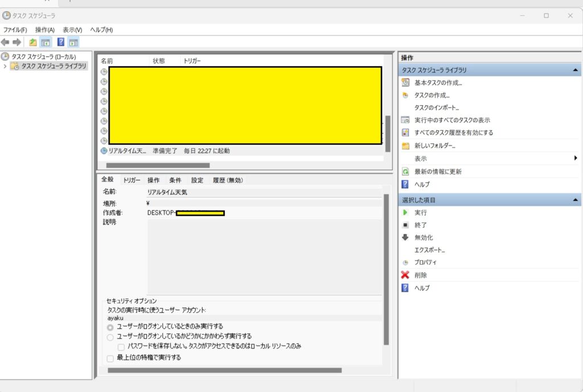Click the blue help toolbar icon
Screen dimensions: 583x392
pos(60,42)
